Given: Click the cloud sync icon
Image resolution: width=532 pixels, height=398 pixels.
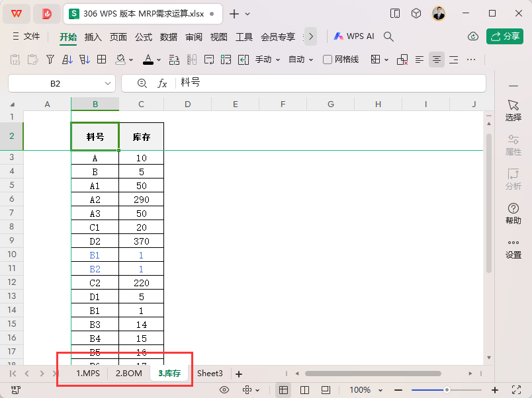Looking at the screenshot, I should [473, 36].
